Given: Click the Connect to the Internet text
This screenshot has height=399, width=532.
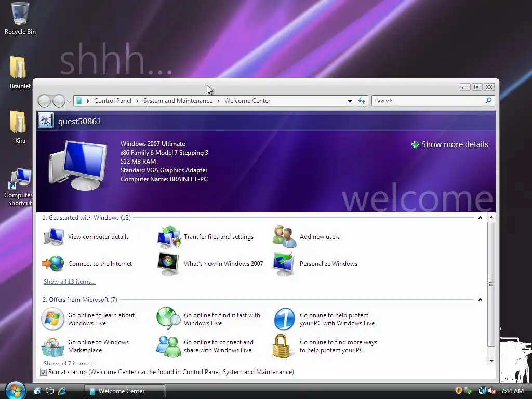Looking at the screenshot, I should (100, 264).
